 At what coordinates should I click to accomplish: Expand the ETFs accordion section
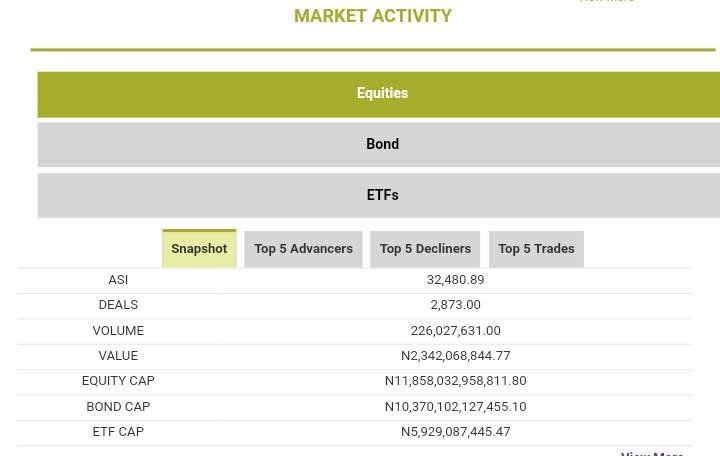click(x=382, y=195)
